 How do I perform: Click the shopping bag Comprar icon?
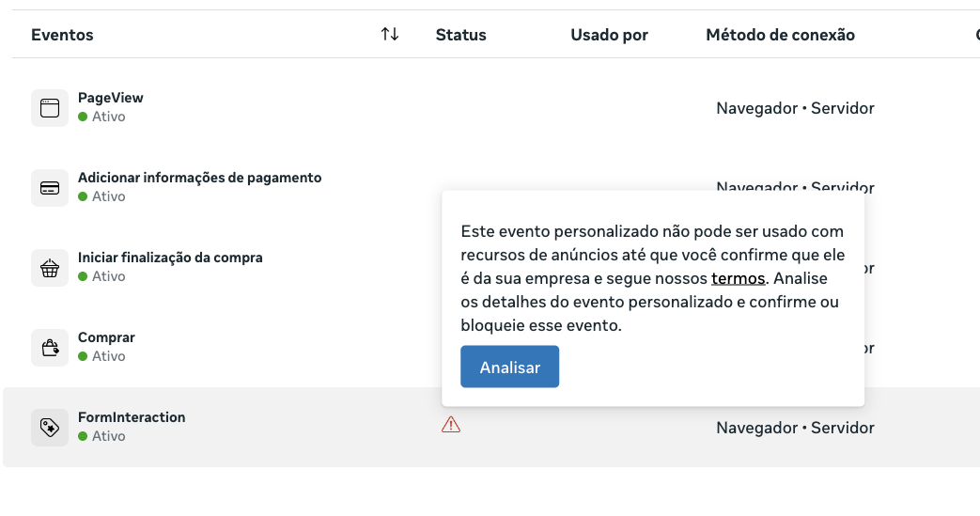click(x=50, y=348)
